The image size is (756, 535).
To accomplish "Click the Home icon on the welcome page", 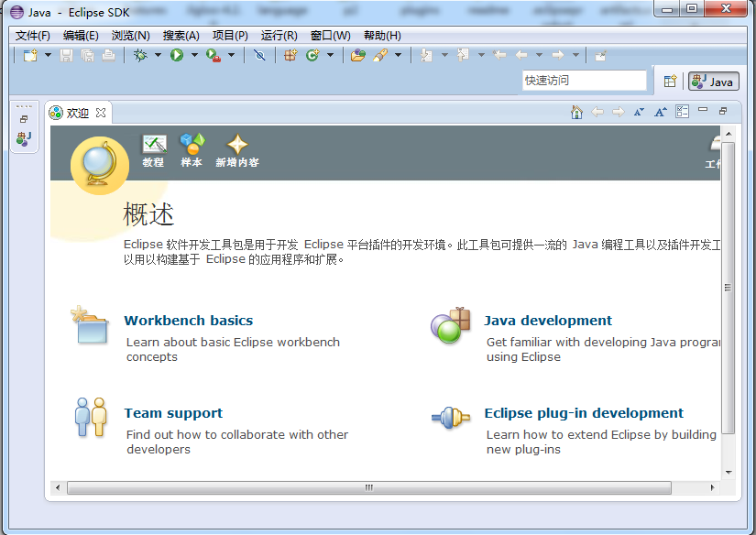I will [576, 111].
